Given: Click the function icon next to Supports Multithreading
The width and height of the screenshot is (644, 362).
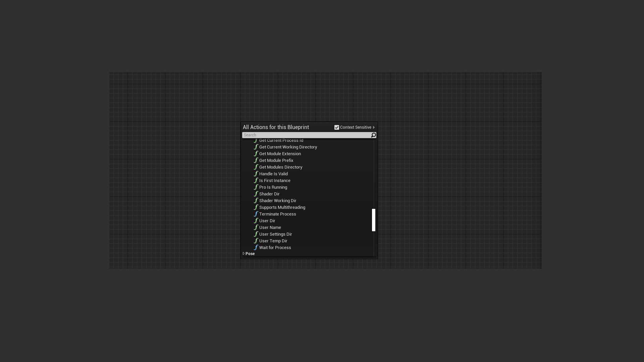Looking at the screenshot, I should point(256,207).
